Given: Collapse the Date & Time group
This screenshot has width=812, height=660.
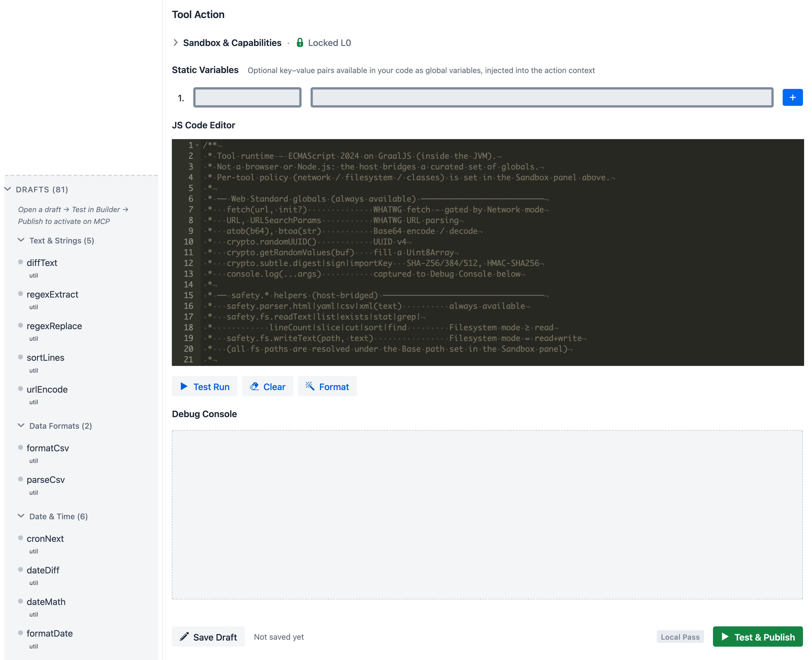Looking at the screenshot, I should pos(21,516).
